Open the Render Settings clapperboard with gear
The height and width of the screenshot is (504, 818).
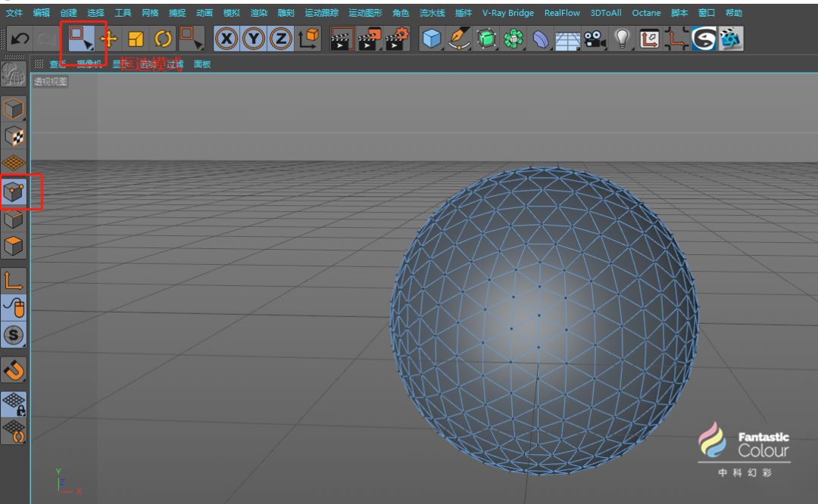click(397, 39)
